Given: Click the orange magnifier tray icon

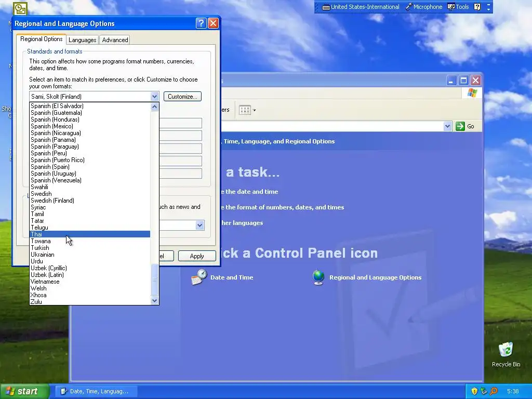Looking at the screenshot, I should 494,391.
